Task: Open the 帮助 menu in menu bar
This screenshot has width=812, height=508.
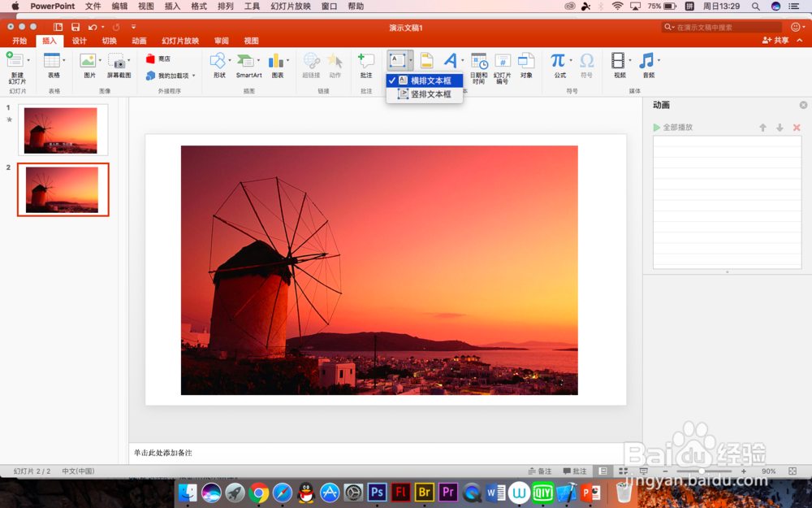Action: tap(356, 7)
